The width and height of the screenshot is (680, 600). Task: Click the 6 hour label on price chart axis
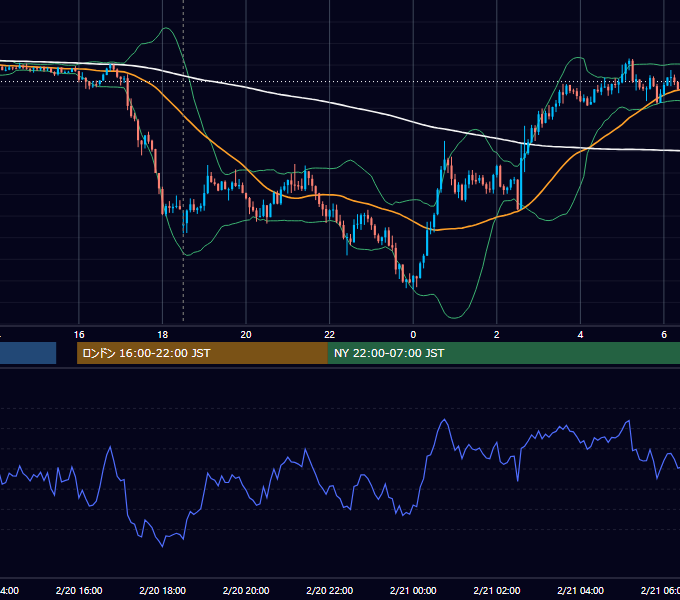tap(664, 335)
